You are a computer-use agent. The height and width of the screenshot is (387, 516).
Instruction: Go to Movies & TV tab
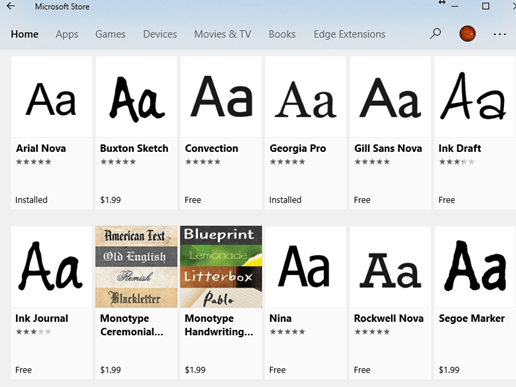223,34
